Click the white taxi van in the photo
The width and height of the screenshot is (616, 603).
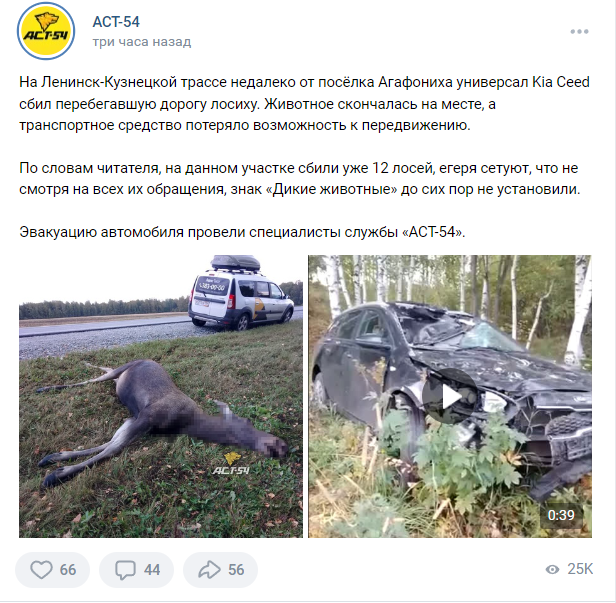[241, 293]
